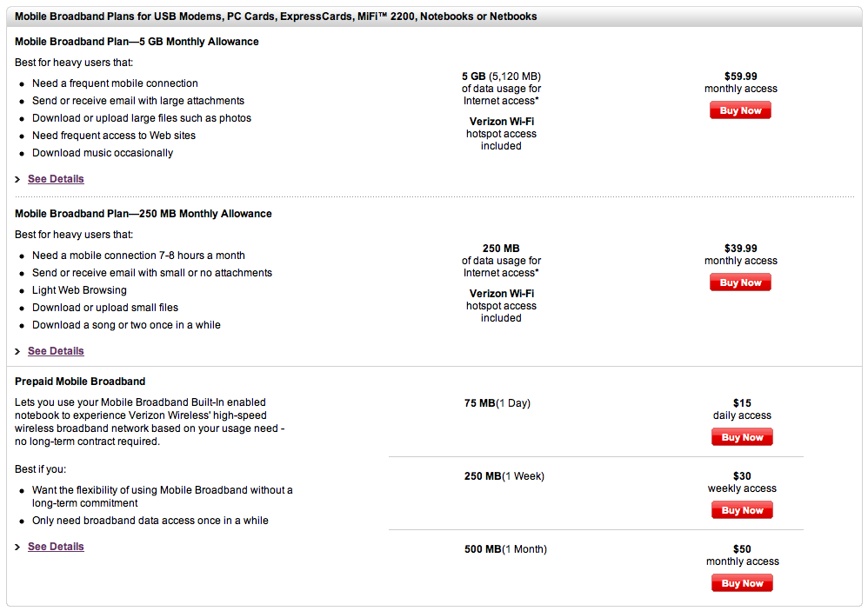Buy the $30 weekly access prepaid option
868x611 pixels.
click(x=742, y=510)
